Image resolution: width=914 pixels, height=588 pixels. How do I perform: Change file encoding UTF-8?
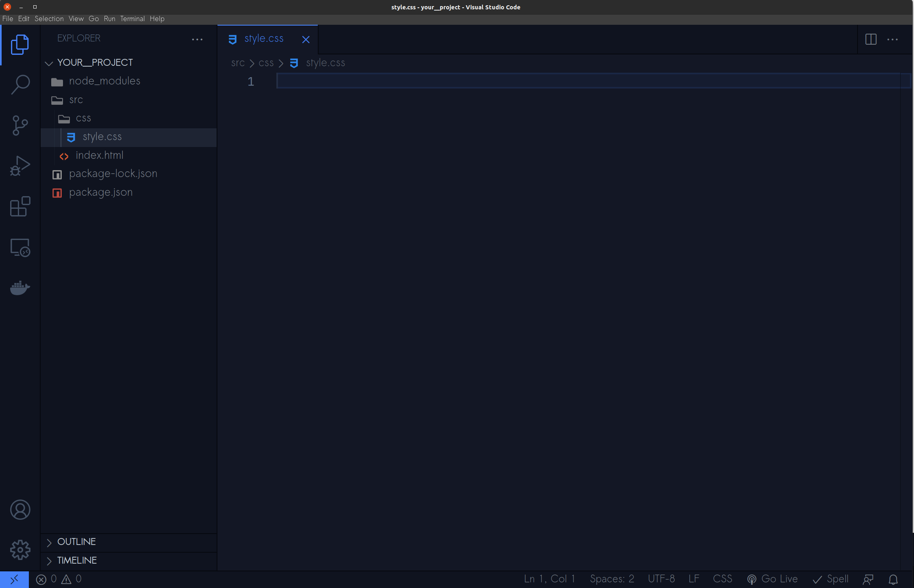pos(661,579)
